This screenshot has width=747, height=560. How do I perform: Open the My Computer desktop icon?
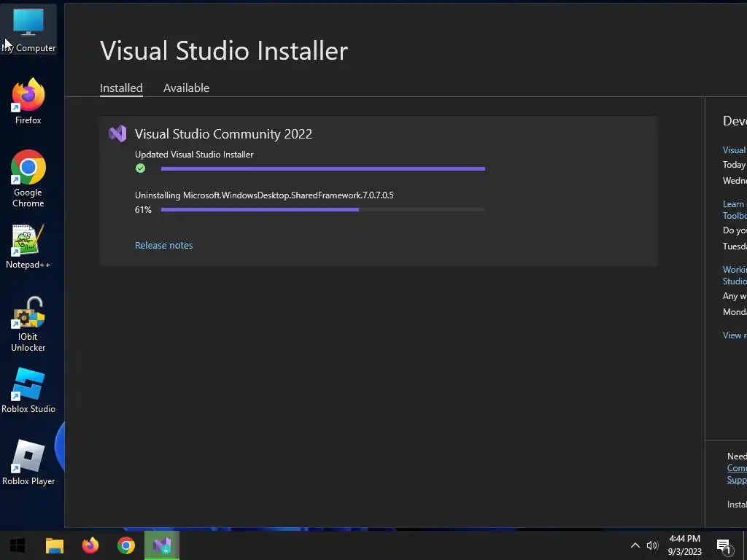pos(28,29)
